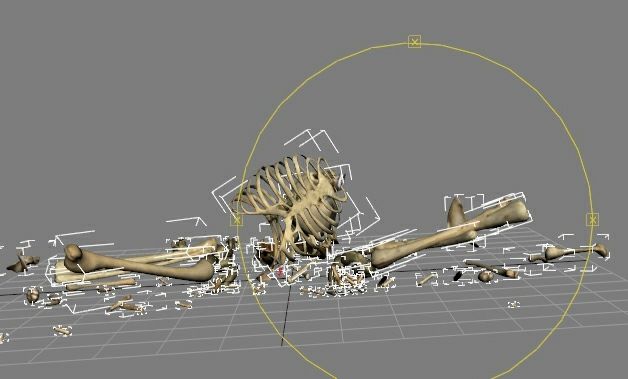Pick the dark small fragment near right bones
The width and height of the screenshot is (628, 379).
point(457,276)
